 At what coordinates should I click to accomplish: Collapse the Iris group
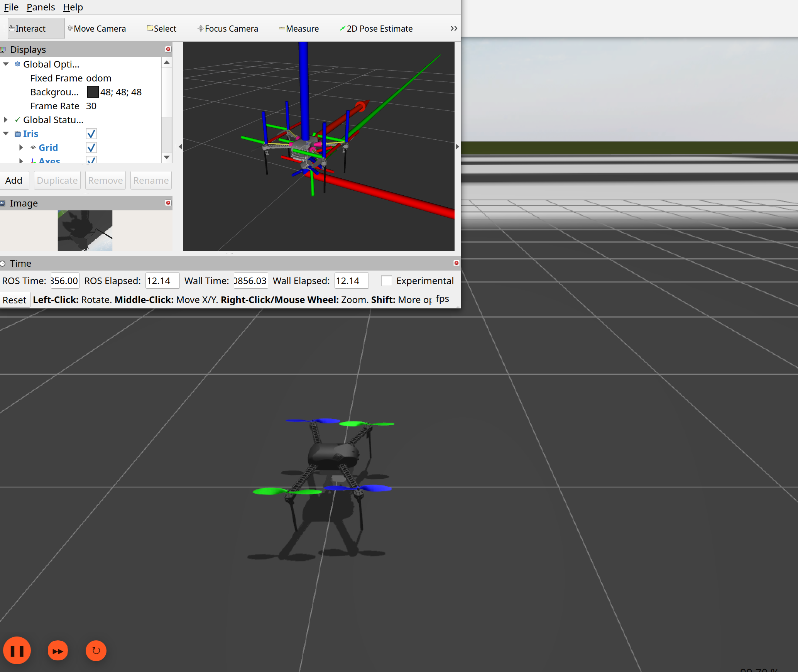pyautogui.click(x=6, y=134)
